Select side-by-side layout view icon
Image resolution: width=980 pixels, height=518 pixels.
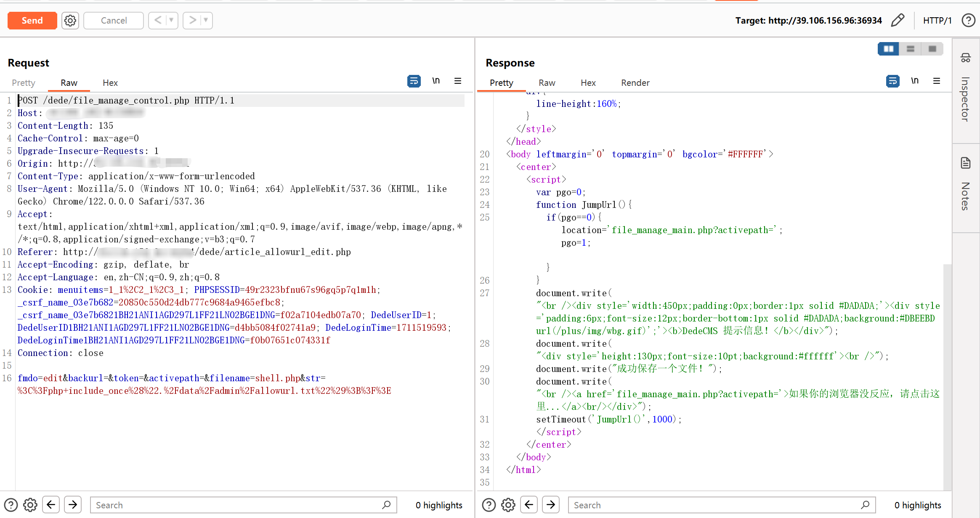[x=888, y=49]
